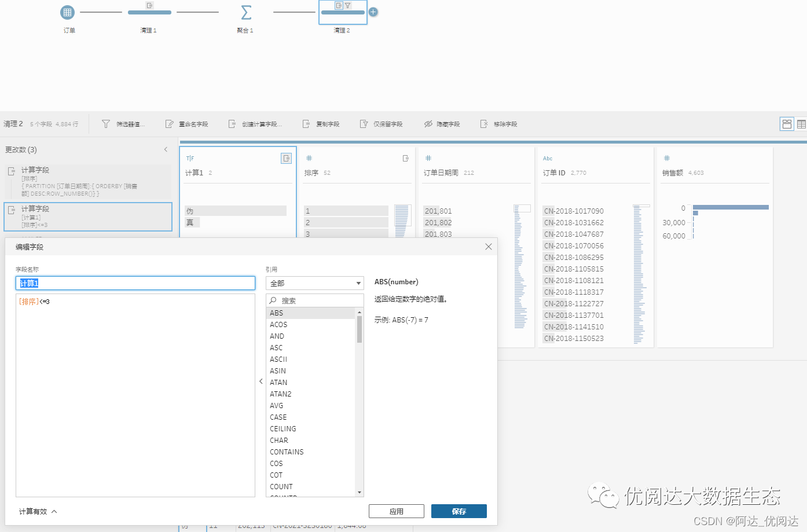Collapse the function reference panel chevron
807x532 pixels.
point(261,381)
